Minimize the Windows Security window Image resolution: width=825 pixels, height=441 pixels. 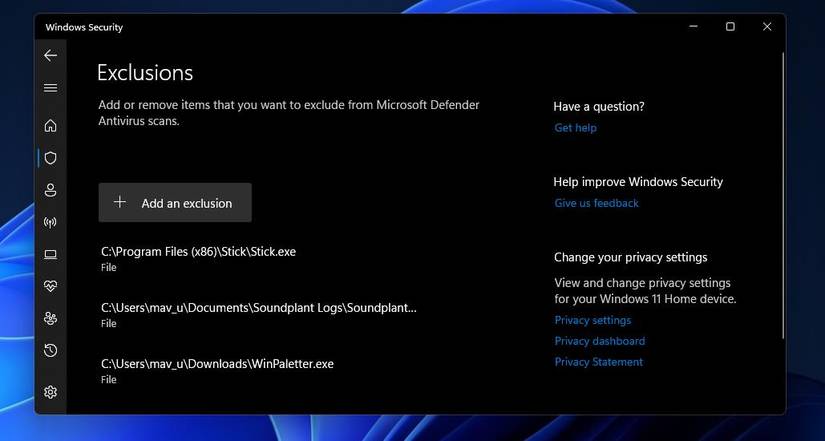tap(693, 27)
